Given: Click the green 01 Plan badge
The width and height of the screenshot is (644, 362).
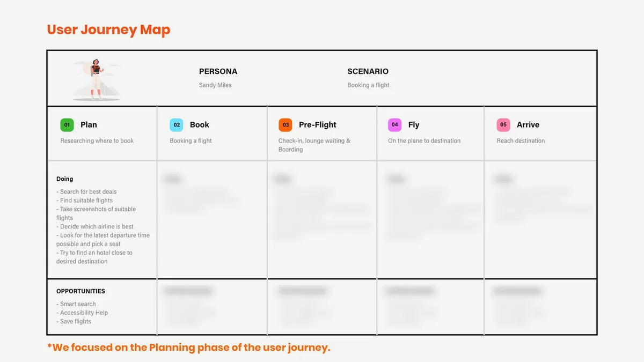Looking at the screenshot, I should click(67, 125).
